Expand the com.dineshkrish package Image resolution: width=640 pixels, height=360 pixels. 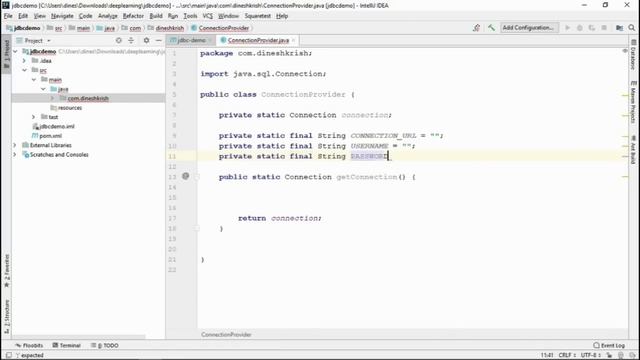[52, 98]
